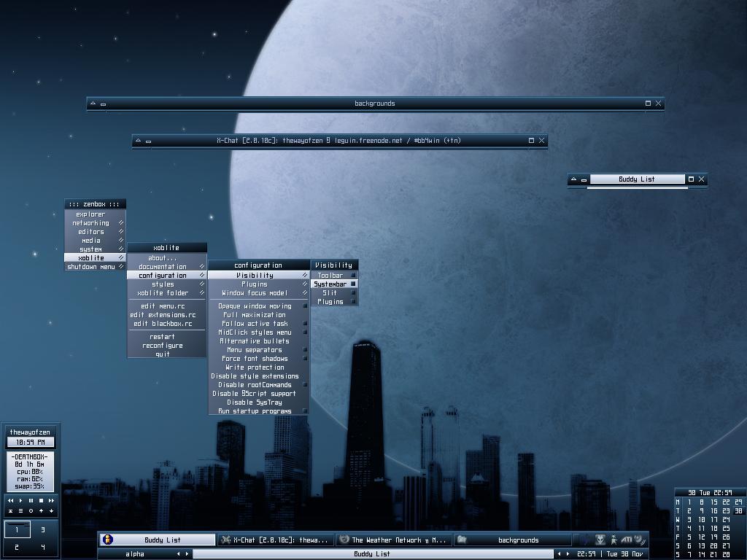Pause playback in the media control panel
This screenshot has height=560, width=747.
pos(31,501)
